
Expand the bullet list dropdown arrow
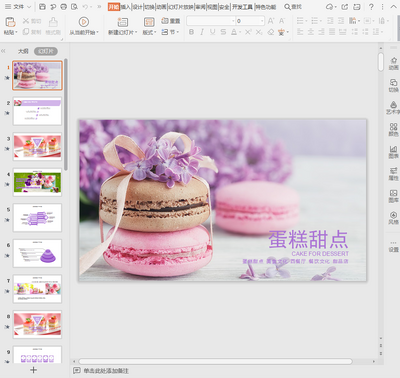coord(307,21)
